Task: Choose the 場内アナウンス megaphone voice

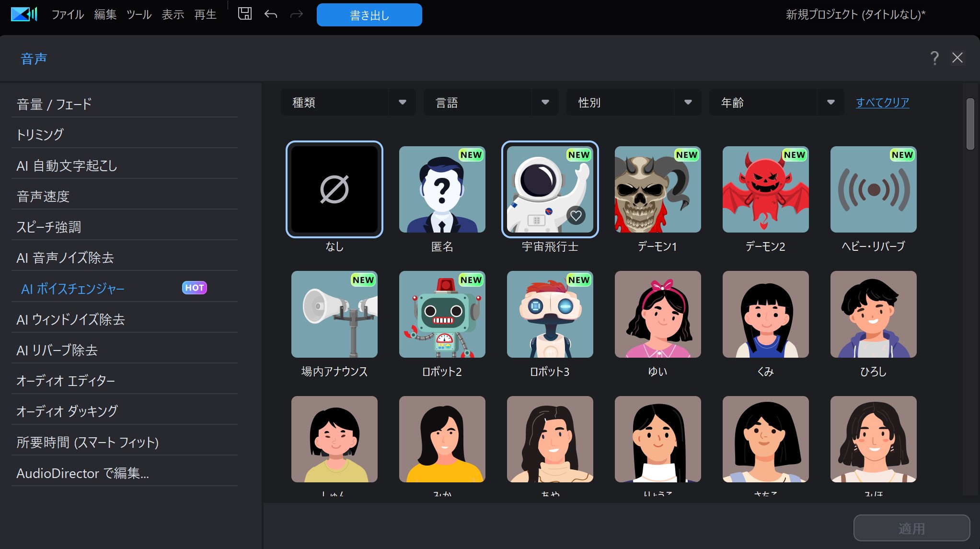Action: tap(334, 314)
